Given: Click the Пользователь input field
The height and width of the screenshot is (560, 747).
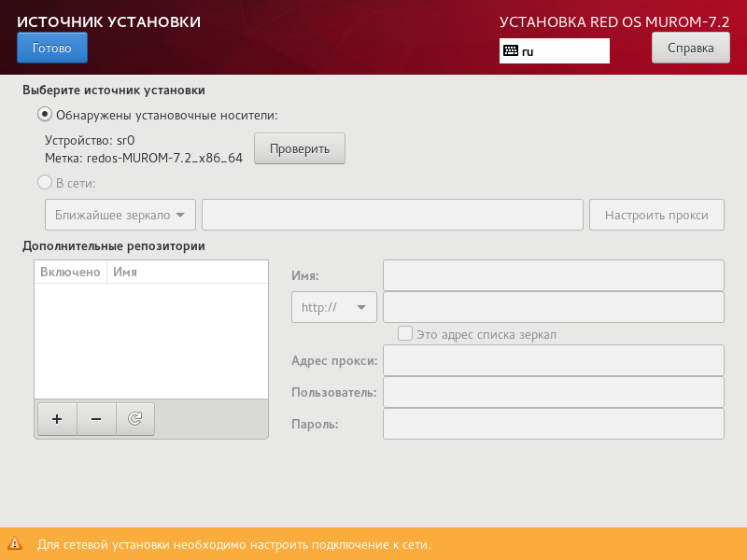Looking at the screenshot, I should pyautogui.click(x=553, y=391).
